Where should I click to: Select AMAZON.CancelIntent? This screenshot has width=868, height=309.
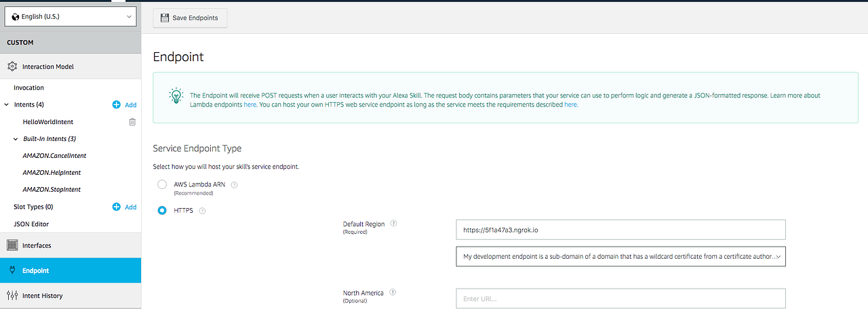tap(54, 156)
